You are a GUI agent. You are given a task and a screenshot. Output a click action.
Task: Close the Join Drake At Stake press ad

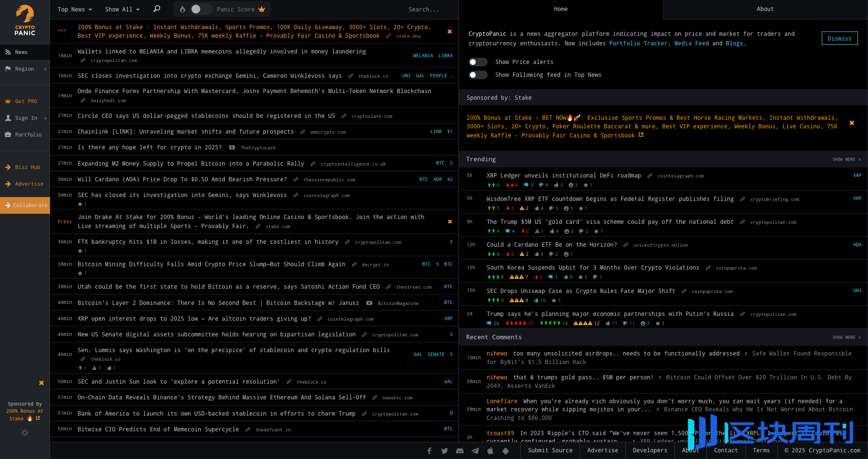449,221
